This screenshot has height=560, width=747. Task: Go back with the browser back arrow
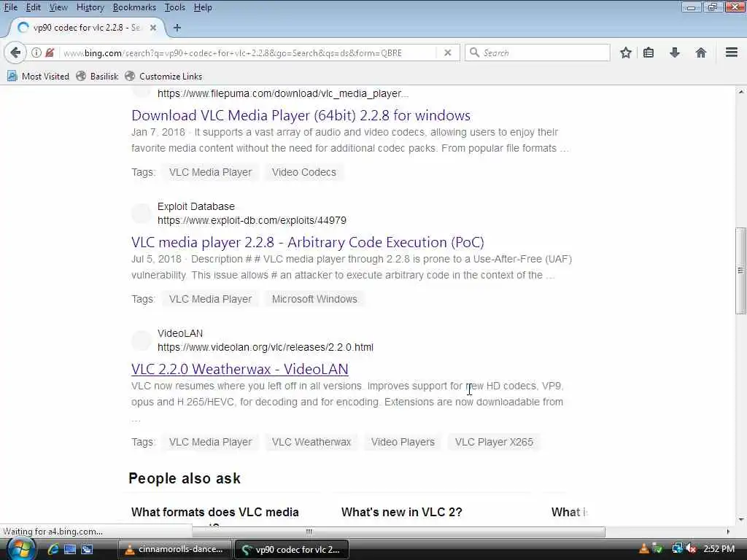(x=15, y=52)
